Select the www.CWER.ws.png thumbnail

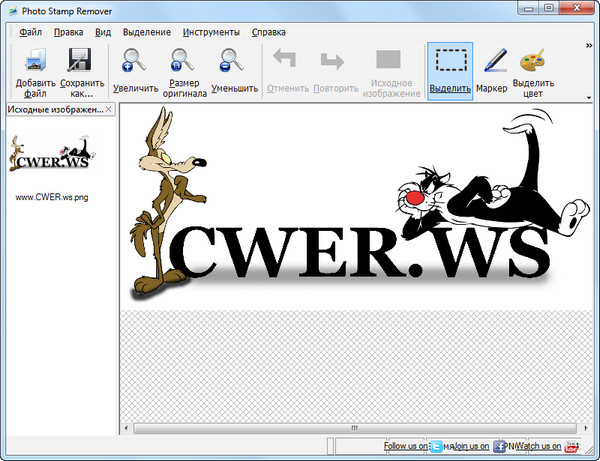click(x=51, y=157)
